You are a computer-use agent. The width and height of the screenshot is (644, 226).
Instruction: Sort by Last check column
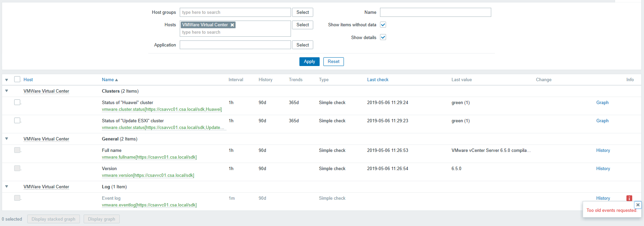click(x=378, y=80)
